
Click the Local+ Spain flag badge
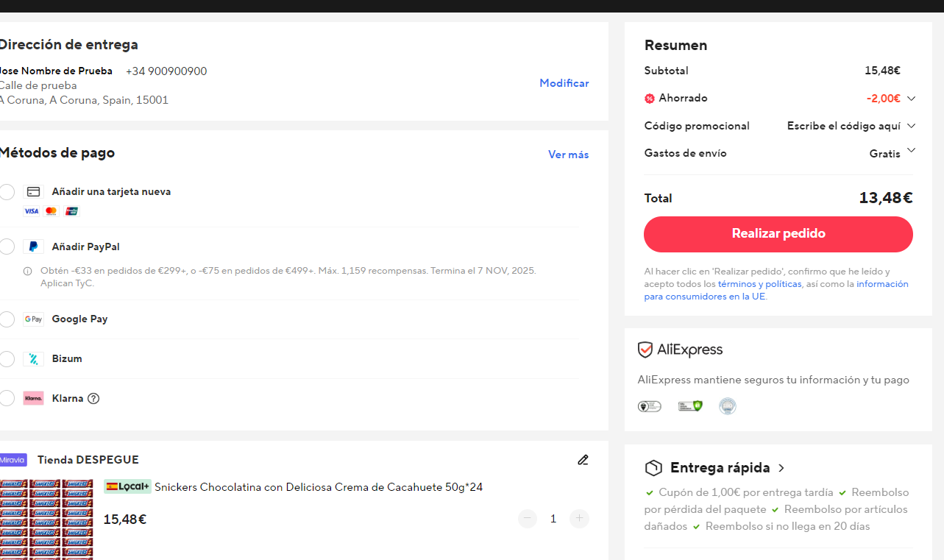pyautogui.click(x=127, y=486)
